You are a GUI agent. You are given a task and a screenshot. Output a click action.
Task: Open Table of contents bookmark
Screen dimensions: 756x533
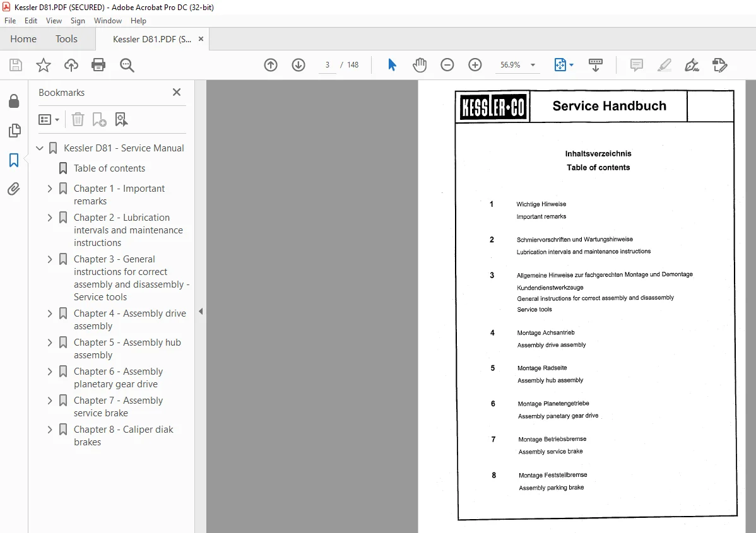coord(109,168)
